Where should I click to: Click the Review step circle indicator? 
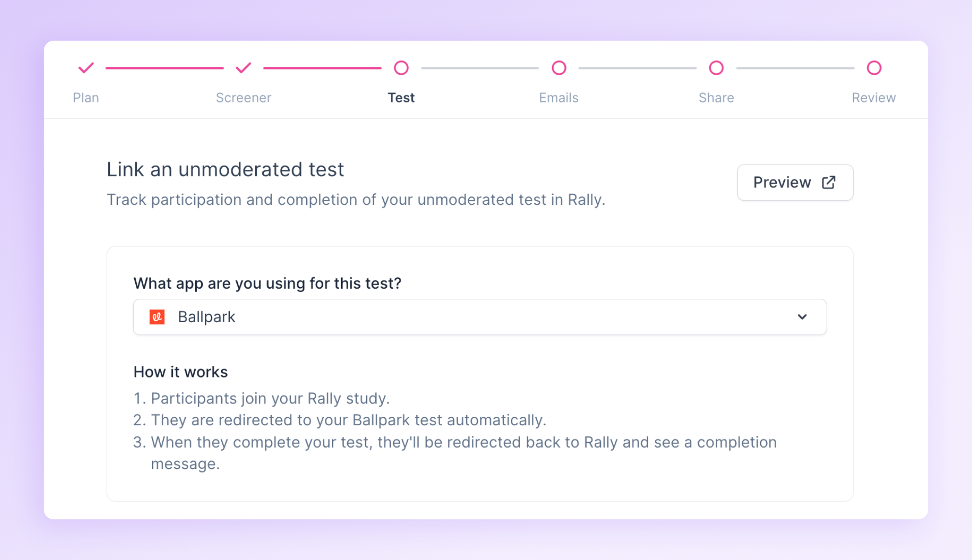(x=874, y=68)
